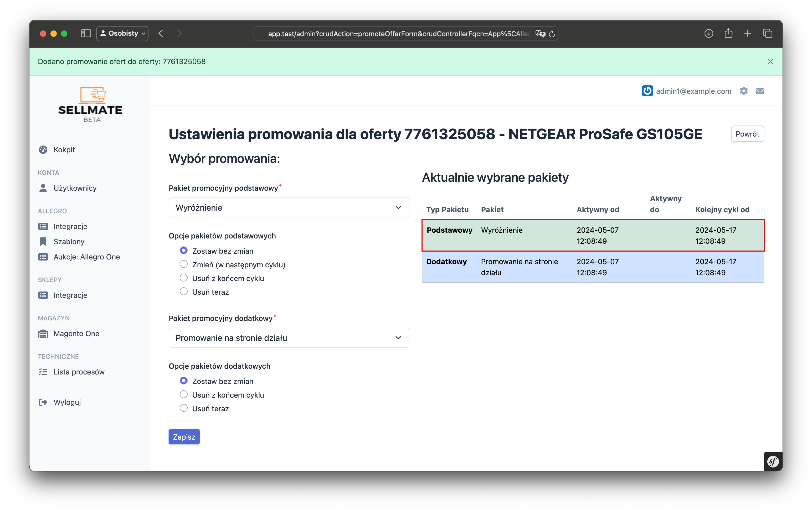Viewport: 812px width, 510px height.
Task: Open the Pakiet promocyjny dodatkowy dropdown
Action: coord(289,338)
